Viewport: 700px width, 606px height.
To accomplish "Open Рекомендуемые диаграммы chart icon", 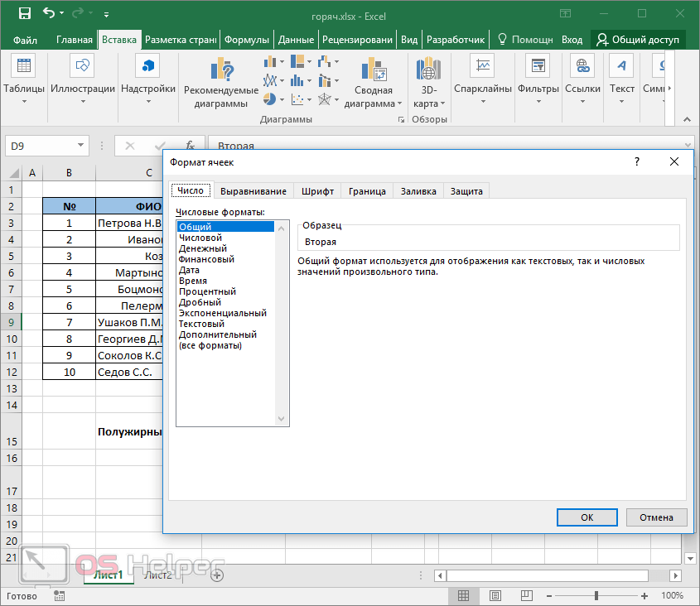I will (x=221, y=70).
